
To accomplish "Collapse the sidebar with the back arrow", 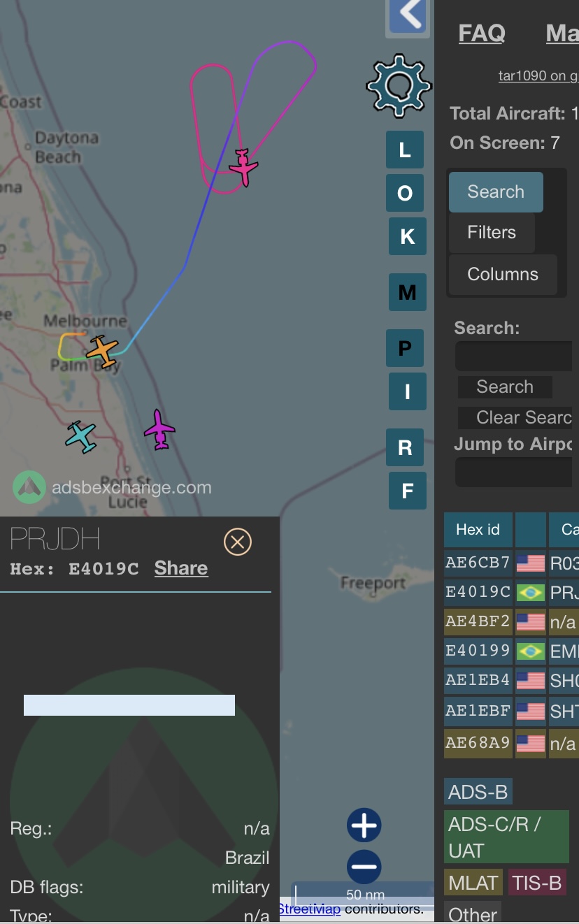I will coord(408,17).
